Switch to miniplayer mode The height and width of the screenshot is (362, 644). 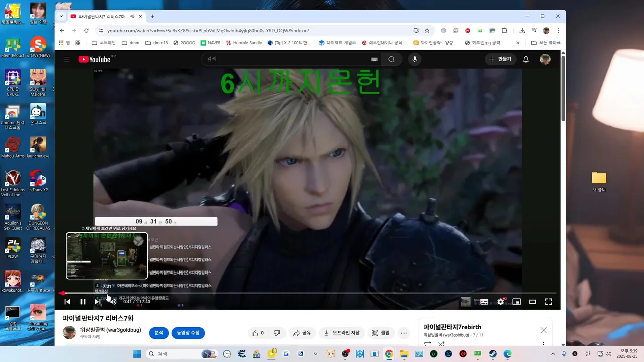[x=516, y=302]
